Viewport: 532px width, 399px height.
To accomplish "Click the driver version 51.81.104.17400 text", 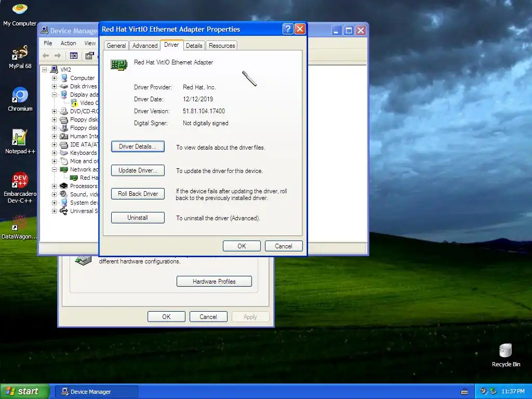I will [x=204, y=111].
